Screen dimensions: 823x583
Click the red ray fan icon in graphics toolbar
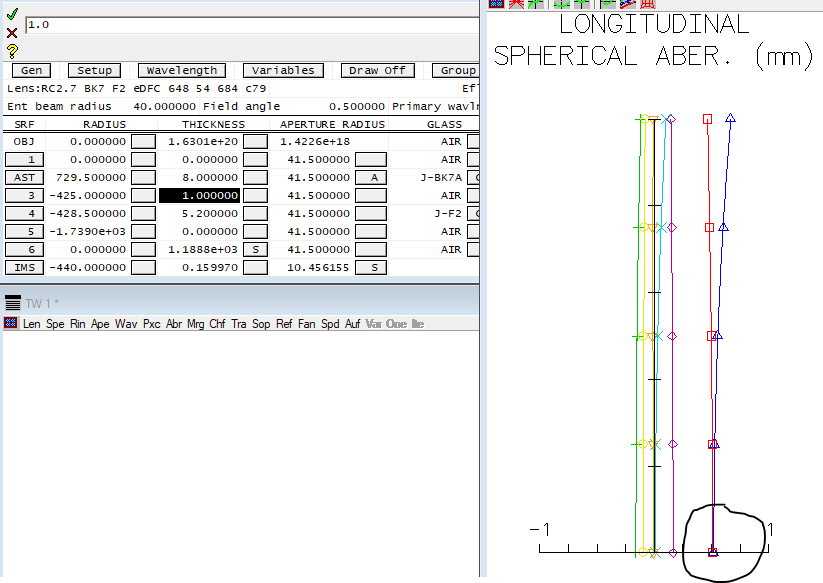click(x=516, y=4)
